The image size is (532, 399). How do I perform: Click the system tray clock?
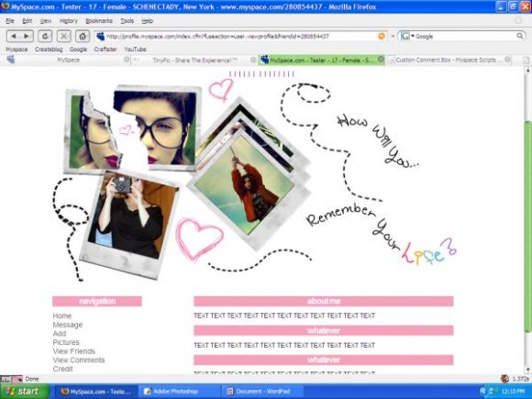pyautogui.click(x=513, y=392)
